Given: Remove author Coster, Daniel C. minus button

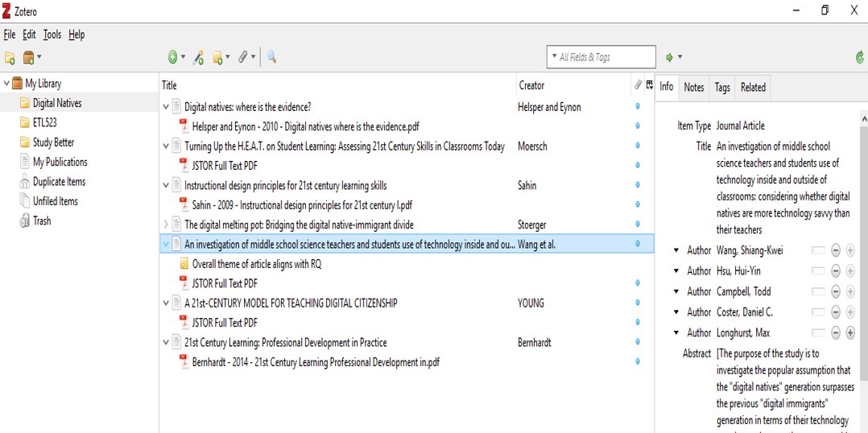Looking at the screenshot, I should tap(835, 312).
